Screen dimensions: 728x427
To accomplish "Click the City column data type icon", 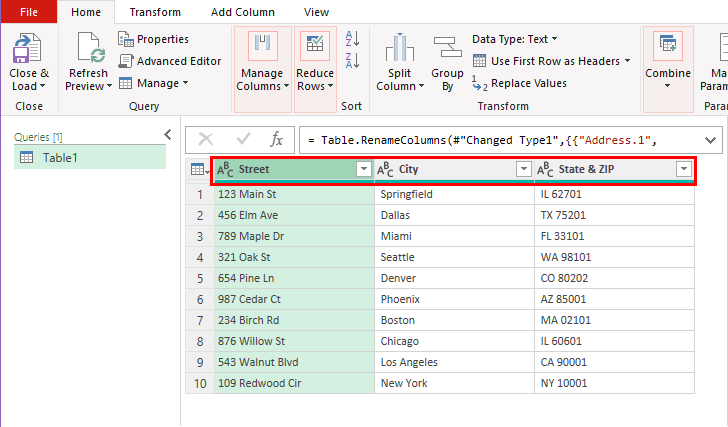I will tap(385, 170).
